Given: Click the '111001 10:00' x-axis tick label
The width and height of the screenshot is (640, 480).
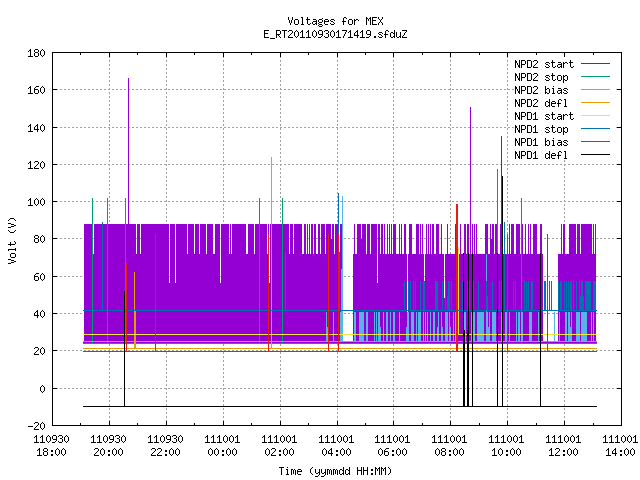Looking at the screenshot, I should pyautogui.click(x=506, y=446).
